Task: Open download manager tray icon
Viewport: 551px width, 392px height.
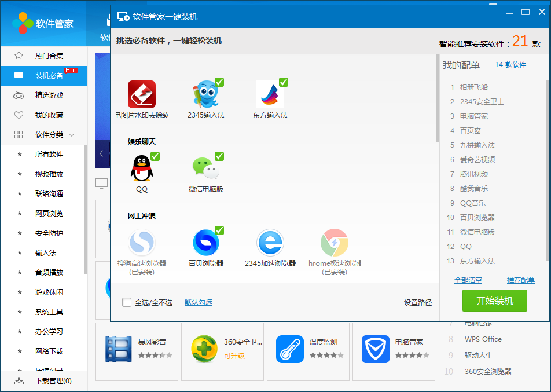Action: [x=19, y=381]
